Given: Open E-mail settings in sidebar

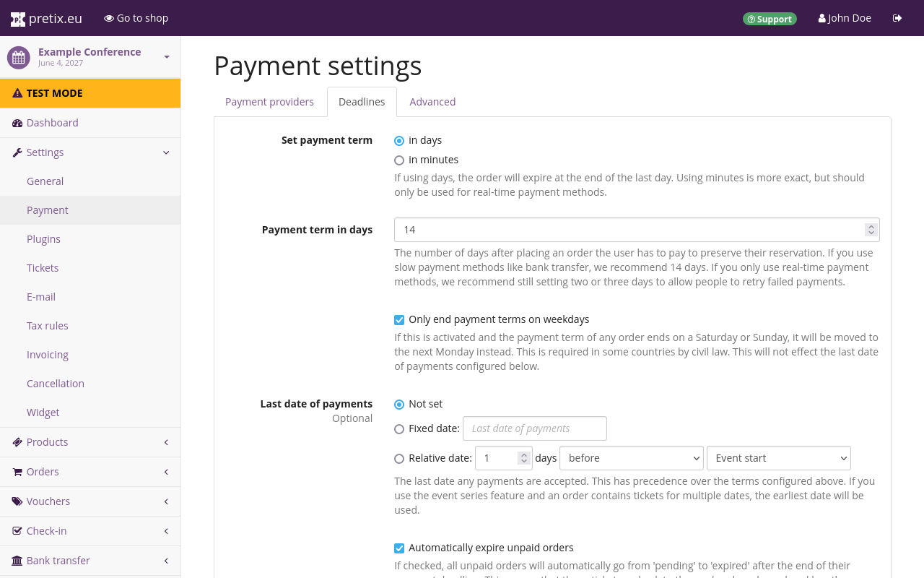Looking at the screenshot, I should click(x=90, y=297).
